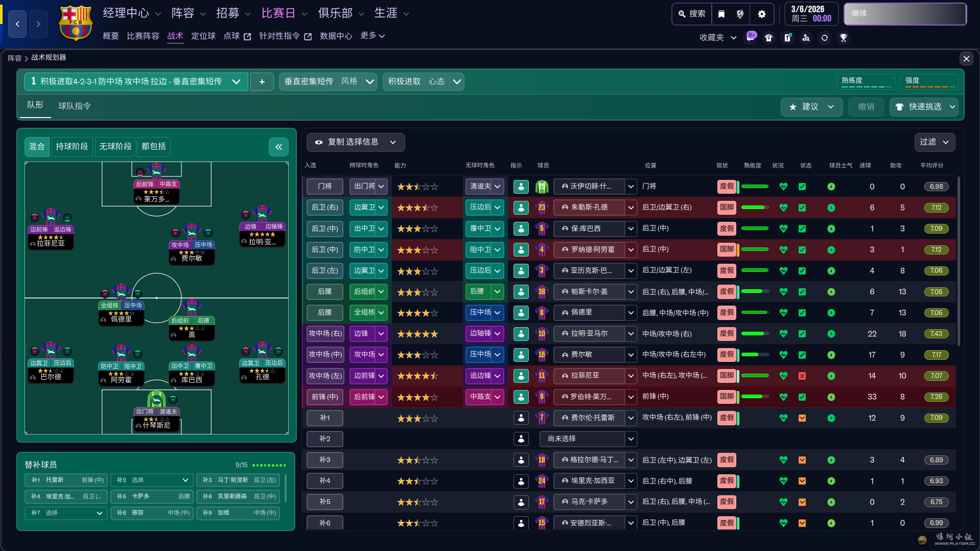Collapse the pitch panel with double-arrow button
Screen dimensions: 980x551
pos(278,147)
